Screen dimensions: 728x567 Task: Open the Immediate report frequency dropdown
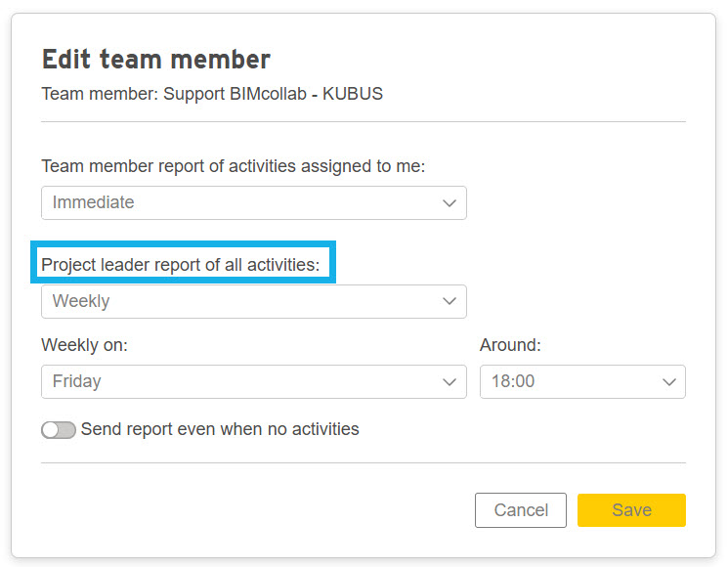point(253,203)
